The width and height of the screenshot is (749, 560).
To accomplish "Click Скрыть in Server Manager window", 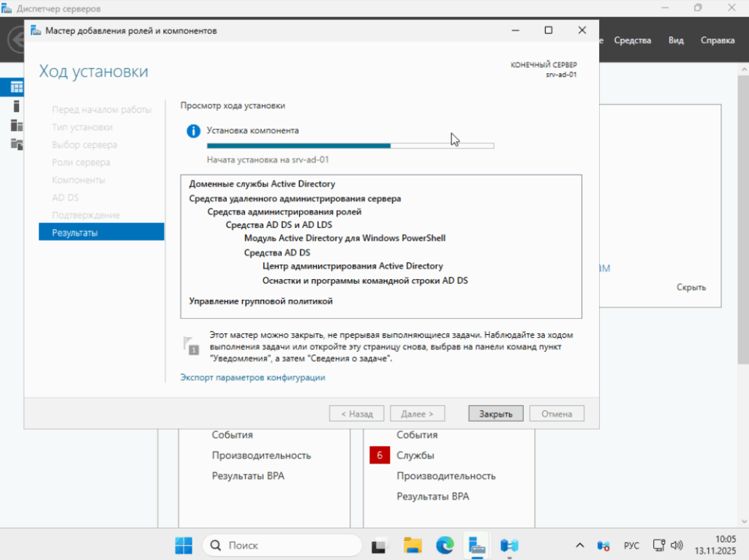I will [x=691, y=287].
